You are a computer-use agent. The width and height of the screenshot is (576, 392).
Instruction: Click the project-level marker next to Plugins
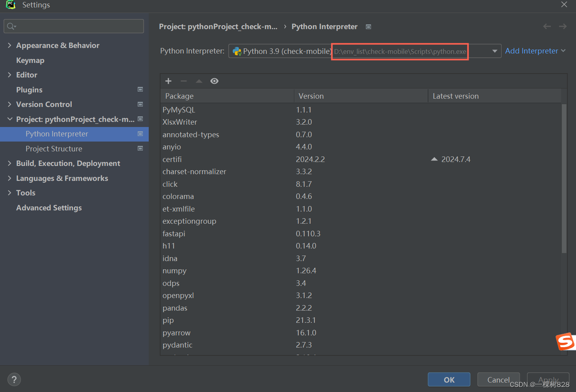click(x=140, y=90)
